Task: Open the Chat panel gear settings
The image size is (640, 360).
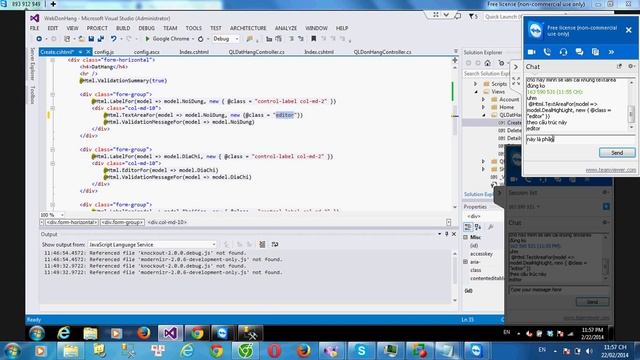Action: coord(631,66)
